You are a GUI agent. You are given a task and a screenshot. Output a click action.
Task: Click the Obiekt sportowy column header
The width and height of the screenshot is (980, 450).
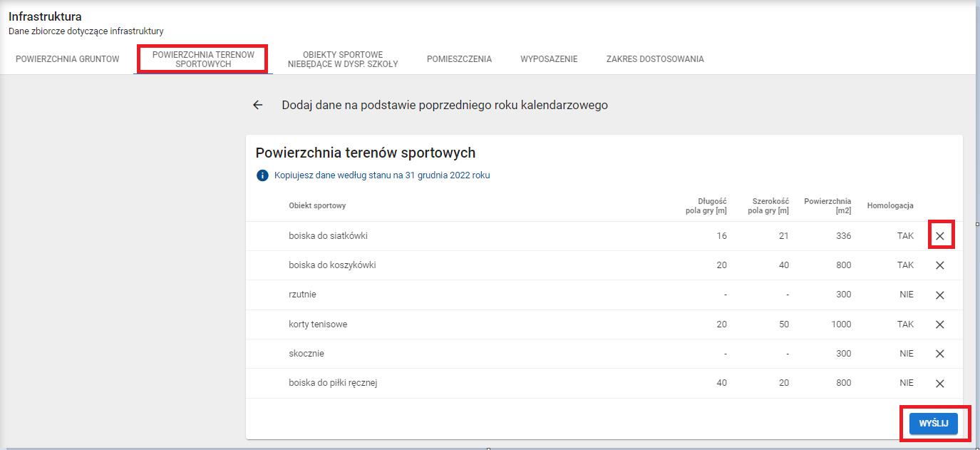coord(317,206)
